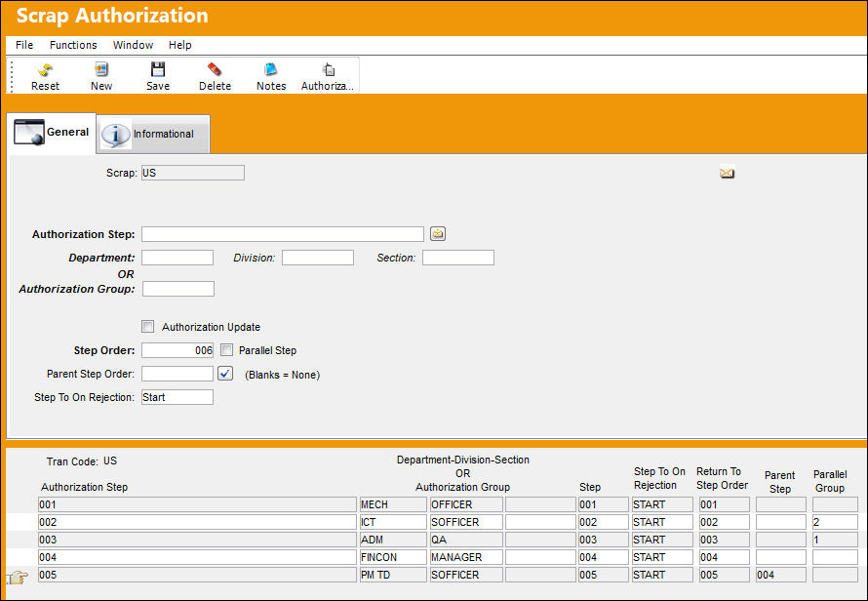Click the ICT department cell

click(x=393, y=522)
